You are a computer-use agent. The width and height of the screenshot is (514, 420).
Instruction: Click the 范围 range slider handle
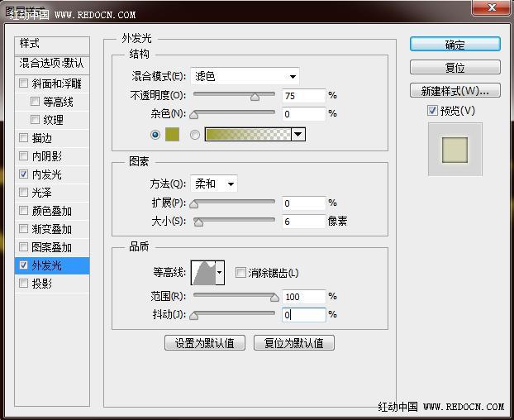(274, 298)
